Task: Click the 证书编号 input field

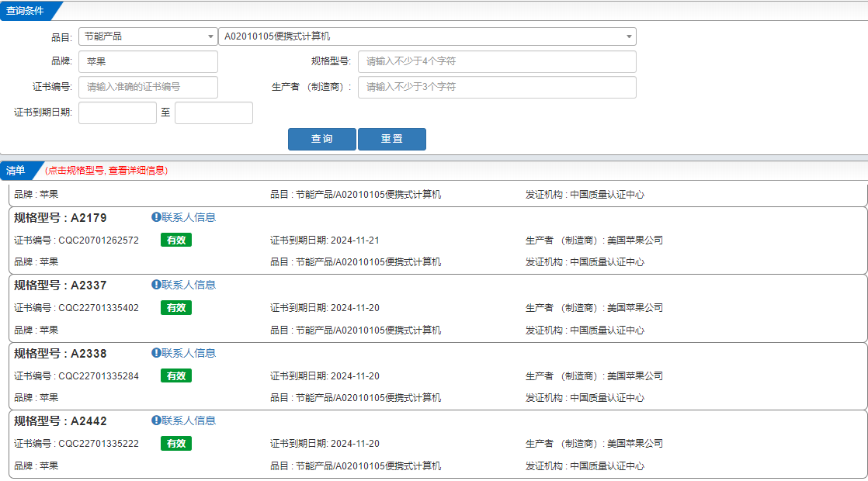Action: [148, 87]
